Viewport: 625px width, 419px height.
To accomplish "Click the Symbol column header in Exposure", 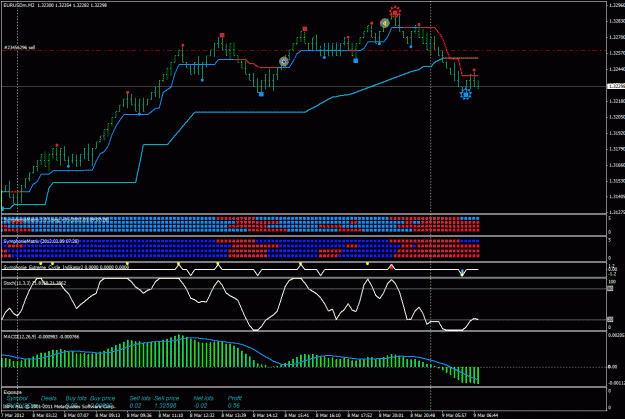I will [x=17, y=398].
